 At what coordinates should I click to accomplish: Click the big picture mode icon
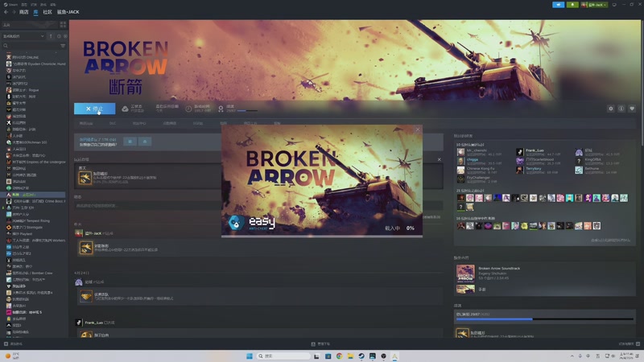click(x=614, y=5)
